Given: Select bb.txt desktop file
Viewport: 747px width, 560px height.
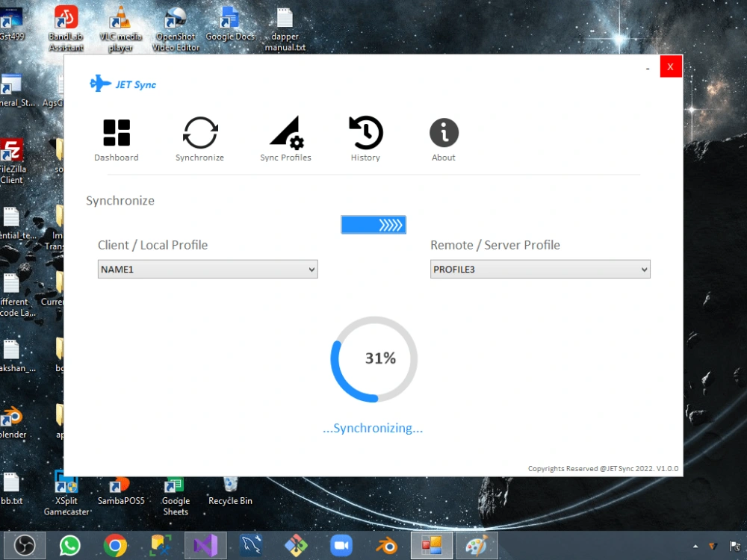Looking at the screenshot, I should (11, 488).
